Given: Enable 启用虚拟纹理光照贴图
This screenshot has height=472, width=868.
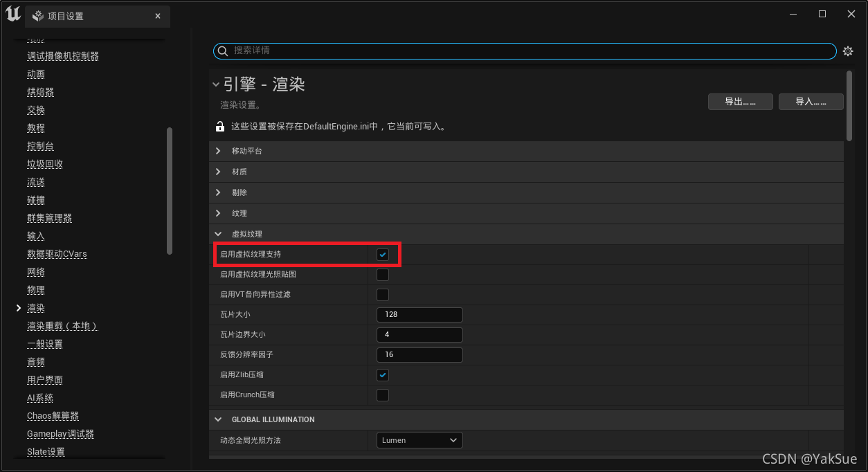Looking at the screenshot, I should pos(383,274).
